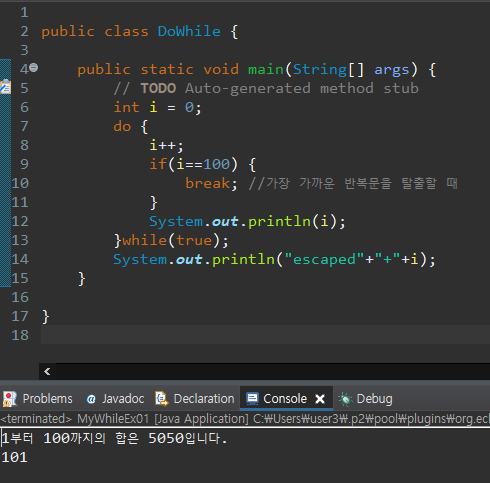
Task: Click the 'do {' keyword line
Action: click(130, 127)
